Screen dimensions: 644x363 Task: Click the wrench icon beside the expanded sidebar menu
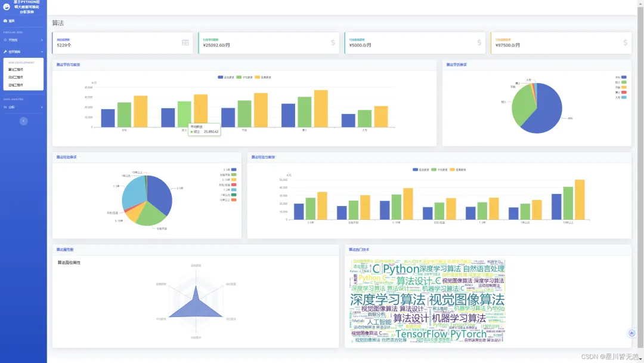click(x=5, y=52)
